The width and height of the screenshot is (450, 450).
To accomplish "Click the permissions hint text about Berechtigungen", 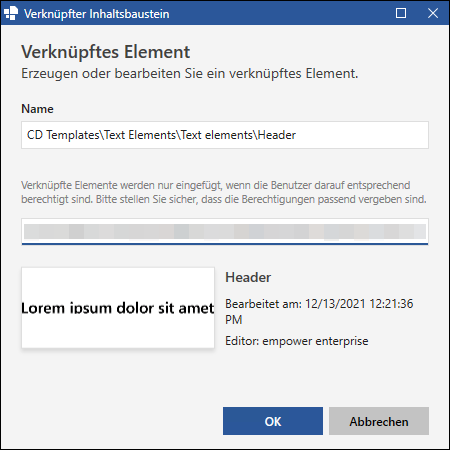I will click(x=224, y=192).
